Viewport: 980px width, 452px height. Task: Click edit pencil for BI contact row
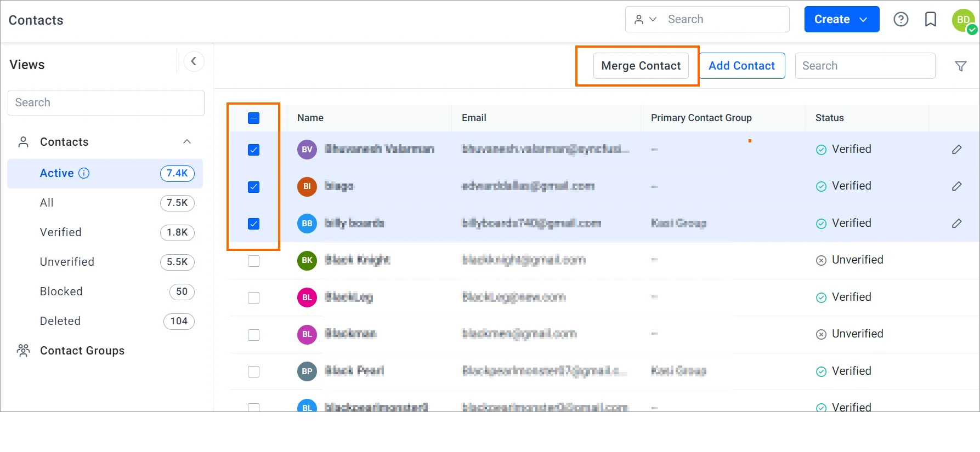tap(956, 186)
